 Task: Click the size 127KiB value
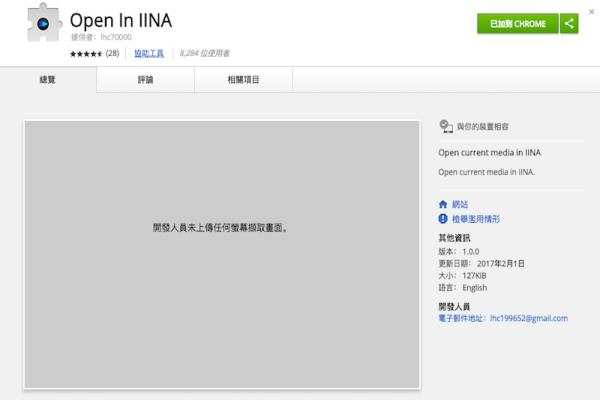pyautogui.click(x=474, y=276)
